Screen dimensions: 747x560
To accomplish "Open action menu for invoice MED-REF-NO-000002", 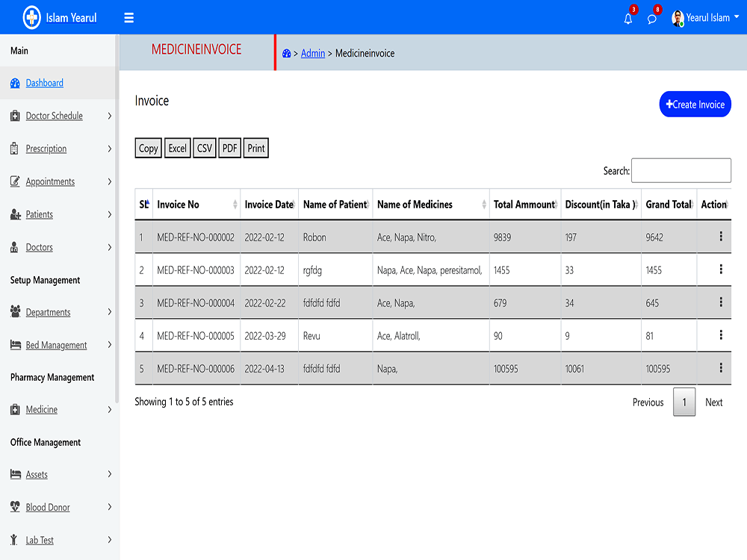I will coord(721,236).
